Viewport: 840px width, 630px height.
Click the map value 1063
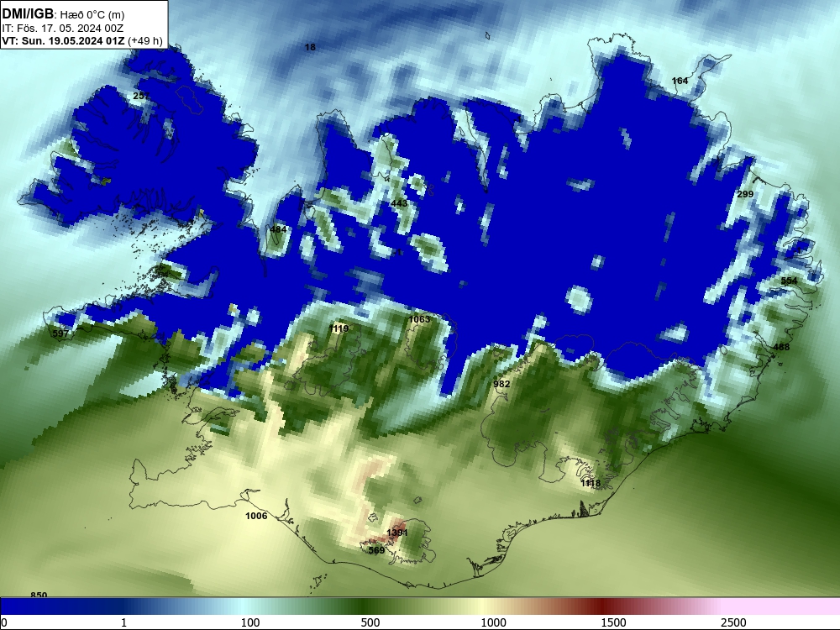pyautogui.click(x=419, y=319)
